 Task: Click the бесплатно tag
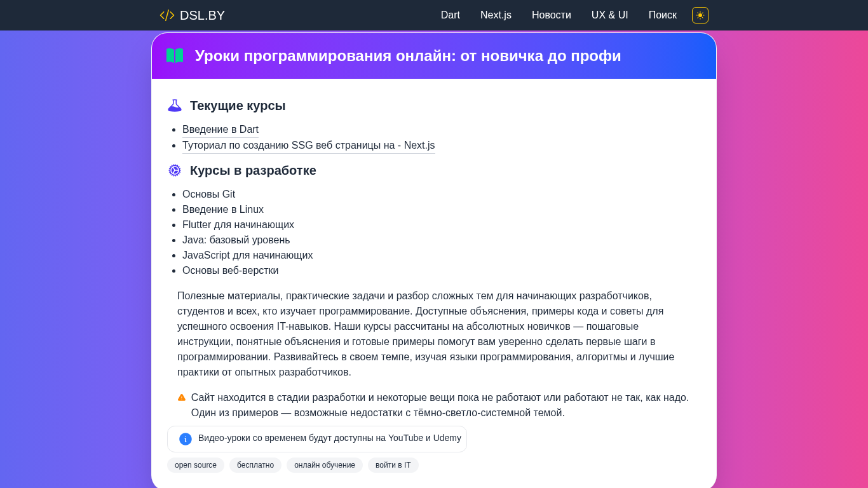(x=255, y=465)
